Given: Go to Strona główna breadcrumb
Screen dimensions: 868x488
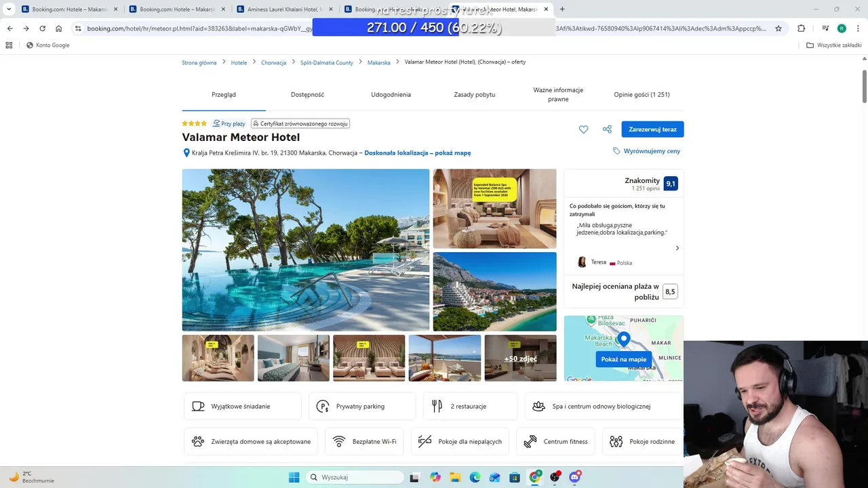Looking at the screenshot, I should point(199,62).
